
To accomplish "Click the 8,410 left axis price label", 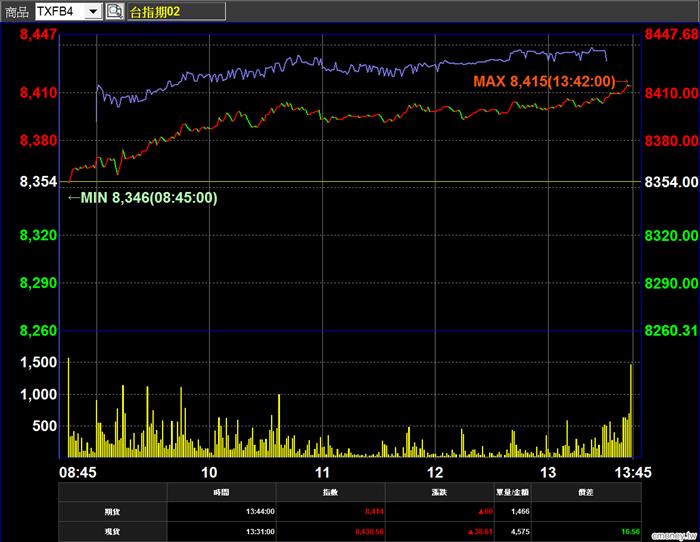I will tap(38, 93).
